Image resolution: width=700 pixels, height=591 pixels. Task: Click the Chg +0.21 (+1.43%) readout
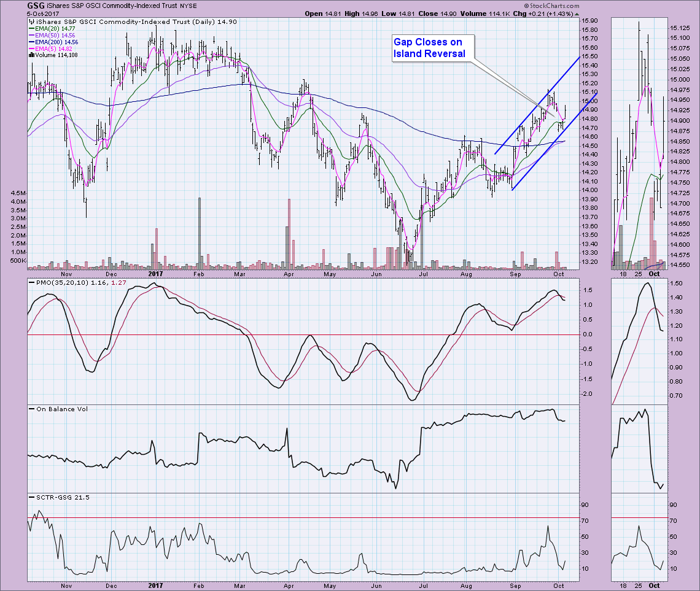coord(543,14)
